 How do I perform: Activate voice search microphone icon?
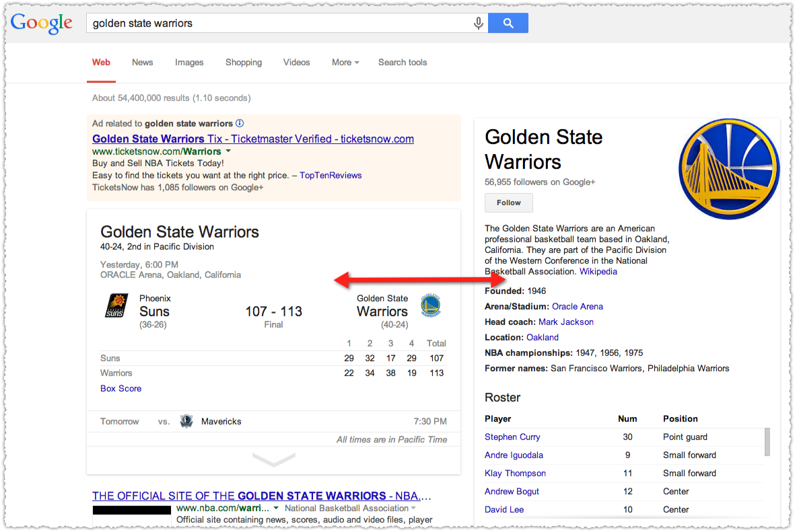[x=478, y=24]
